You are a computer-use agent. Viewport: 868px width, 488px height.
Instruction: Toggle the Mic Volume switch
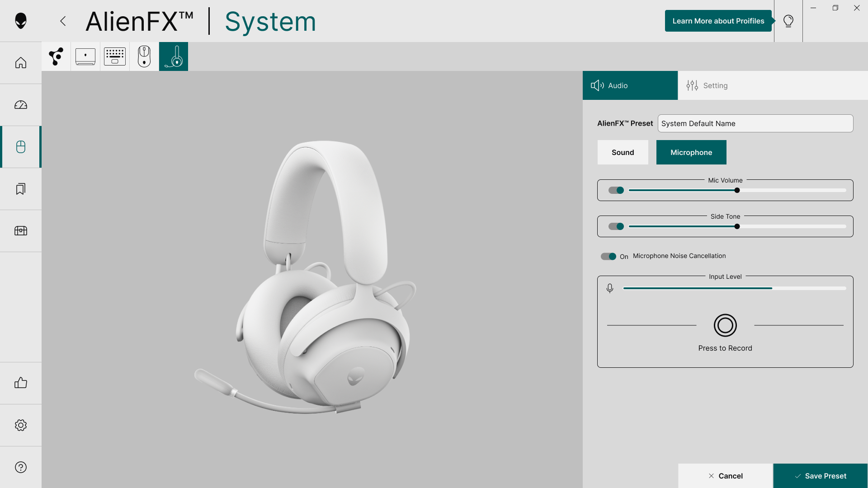coord(616,190)
